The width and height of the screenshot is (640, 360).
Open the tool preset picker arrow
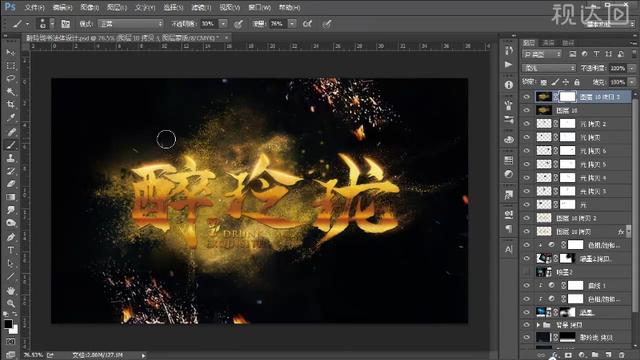(x=27, y=24)
